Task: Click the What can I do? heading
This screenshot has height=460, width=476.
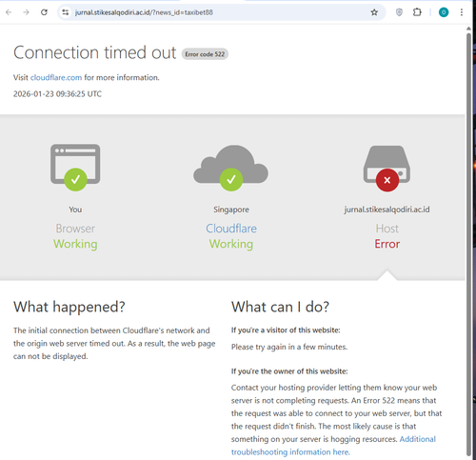Action: (280, 307)
